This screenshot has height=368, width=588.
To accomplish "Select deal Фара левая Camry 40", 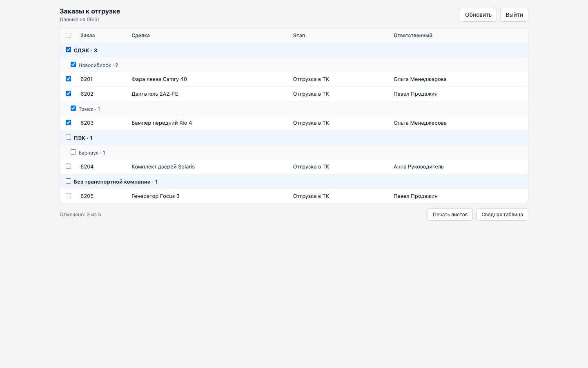I will pos(159,79).
